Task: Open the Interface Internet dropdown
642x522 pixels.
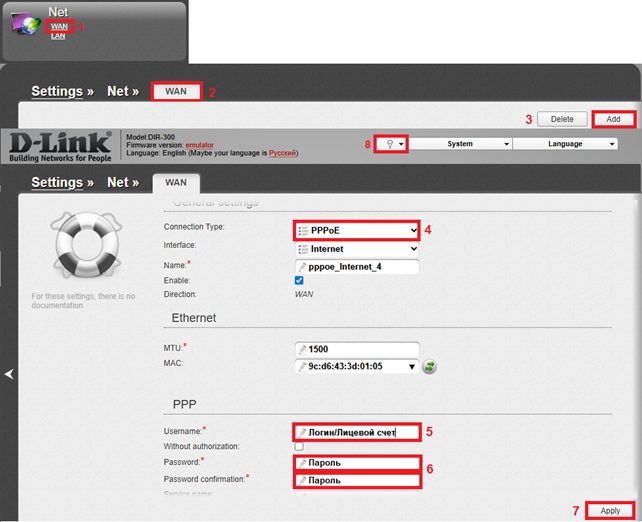Action: [357, 249]
